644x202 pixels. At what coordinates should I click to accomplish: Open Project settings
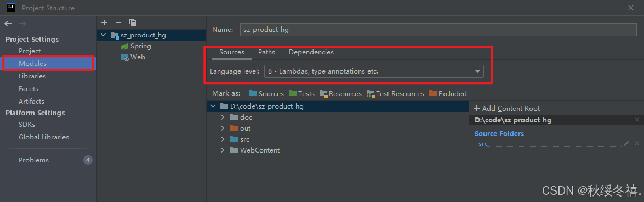[x=30, y=51]
